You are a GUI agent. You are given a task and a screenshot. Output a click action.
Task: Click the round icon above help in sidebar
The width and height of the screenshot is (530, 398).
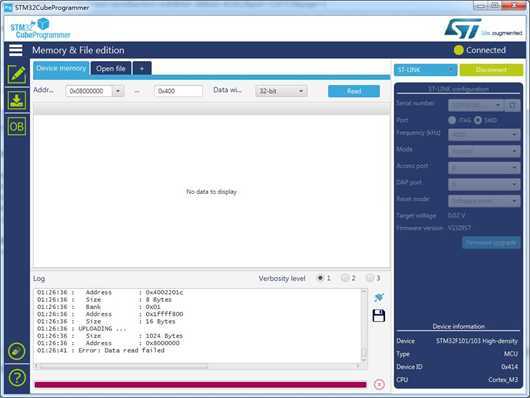[x=17, y=351]
